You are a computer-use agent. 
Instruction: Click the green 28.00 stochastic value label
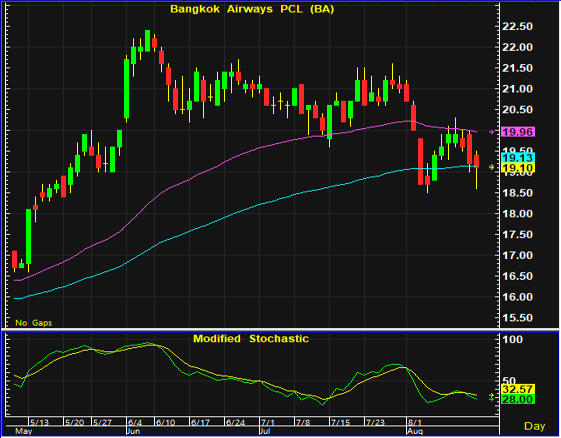coord(518,399)
